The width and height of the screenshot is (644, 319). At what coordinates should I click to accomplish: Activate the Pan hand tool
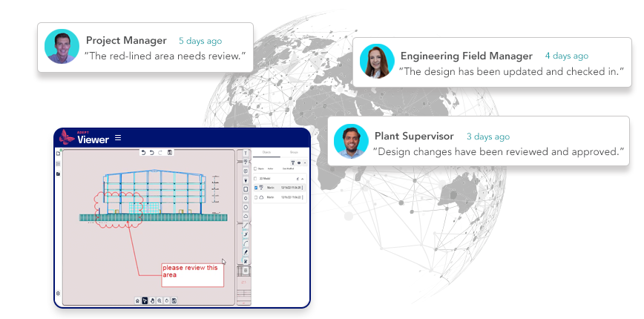[x=153, y=300]
